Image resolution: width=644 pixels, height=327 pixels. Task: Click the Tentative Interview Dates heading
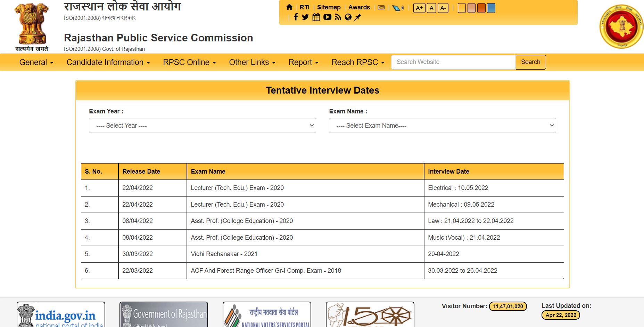point(322,90)
